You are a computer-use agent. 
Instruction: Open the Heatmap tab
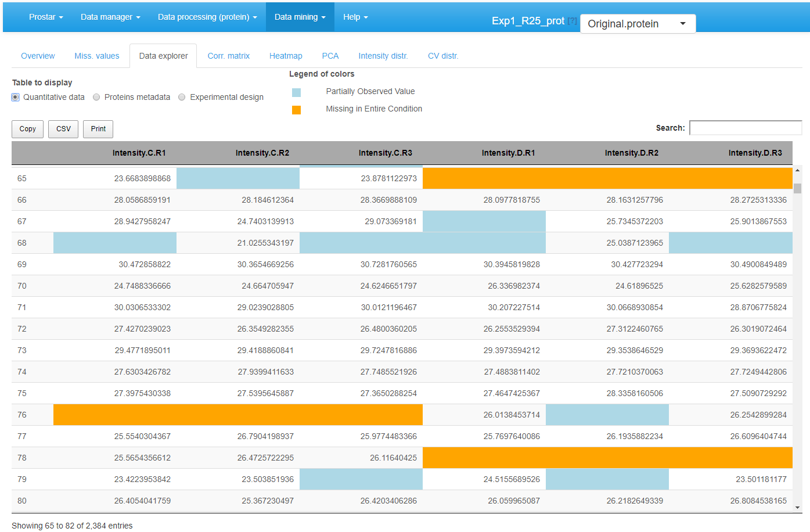point(286,55)
